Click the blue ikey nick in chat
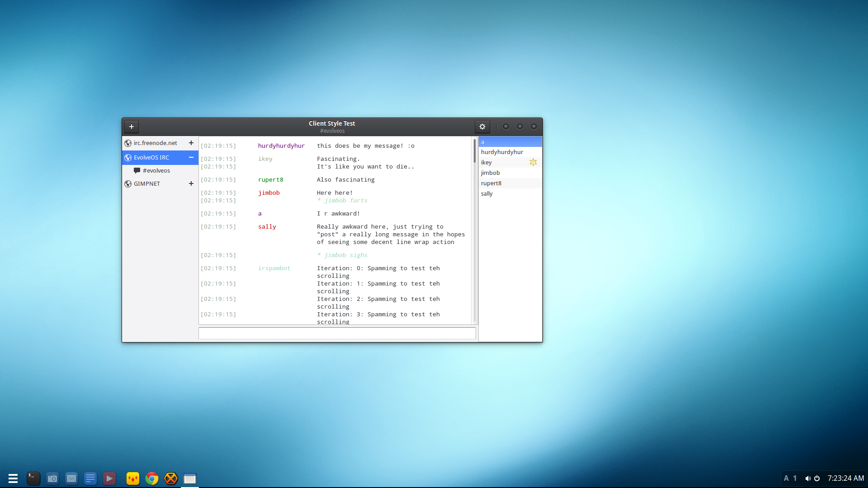This screenshot has height=488, width=868. (265, 159)
